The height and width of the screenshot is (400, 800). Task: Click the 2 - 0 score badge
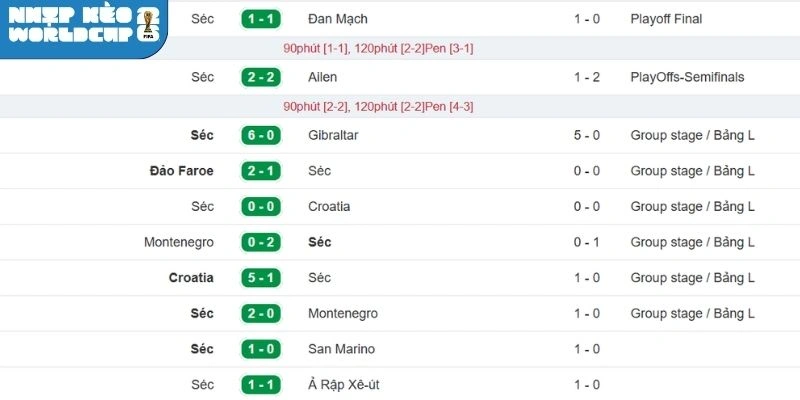[261, 314]
